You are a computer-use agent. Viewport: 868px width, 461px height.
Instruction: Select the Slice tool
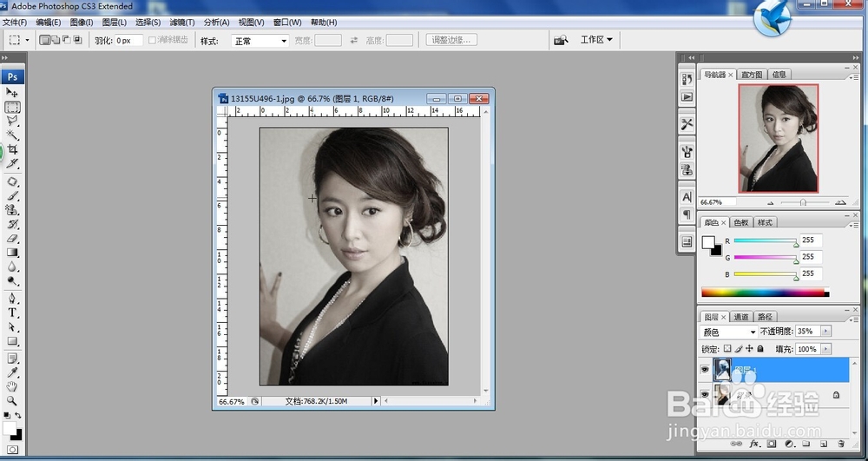[x=12, y=164]
